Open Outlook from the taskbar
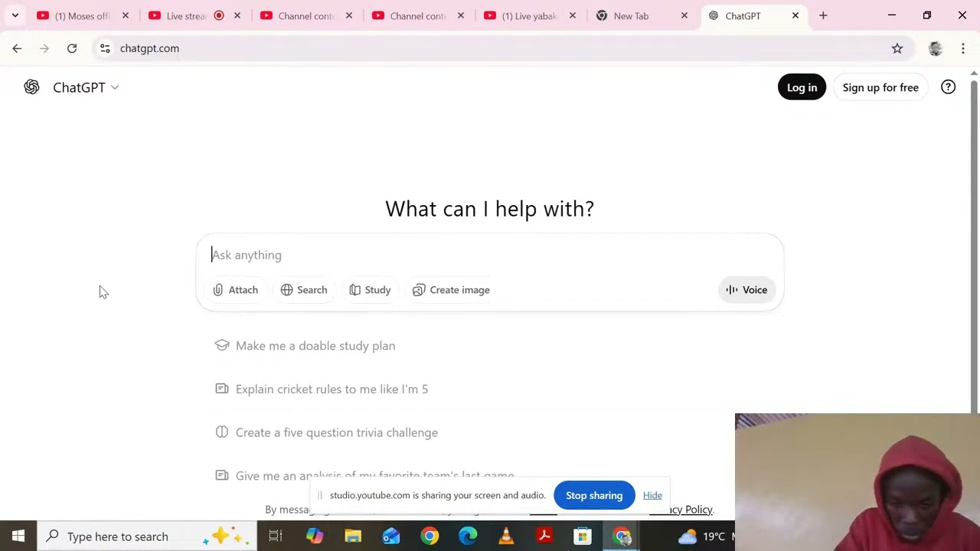This screenshot has width=980, height=551. coord(391,536)
